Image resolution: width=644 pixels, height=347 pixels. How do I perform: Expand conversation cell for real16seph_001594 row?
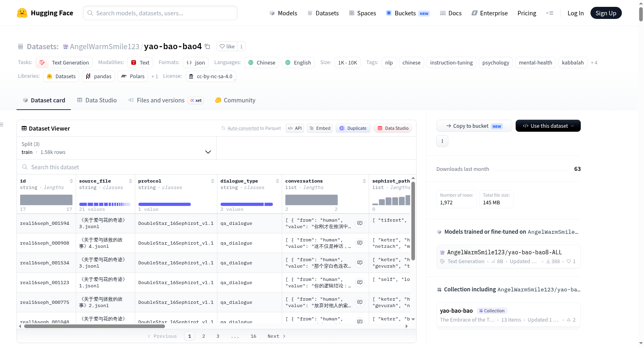(360, 223)
